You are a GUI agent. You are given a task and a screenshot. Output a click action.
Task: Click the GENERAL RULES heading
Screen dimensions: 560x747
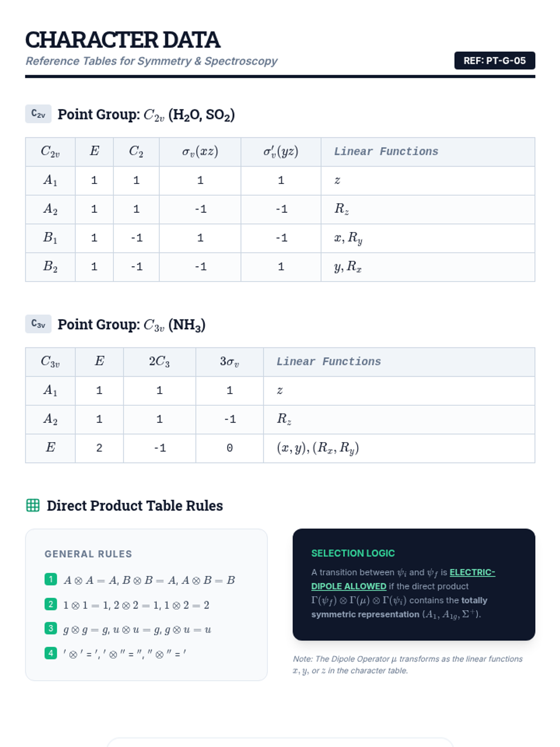88,554
